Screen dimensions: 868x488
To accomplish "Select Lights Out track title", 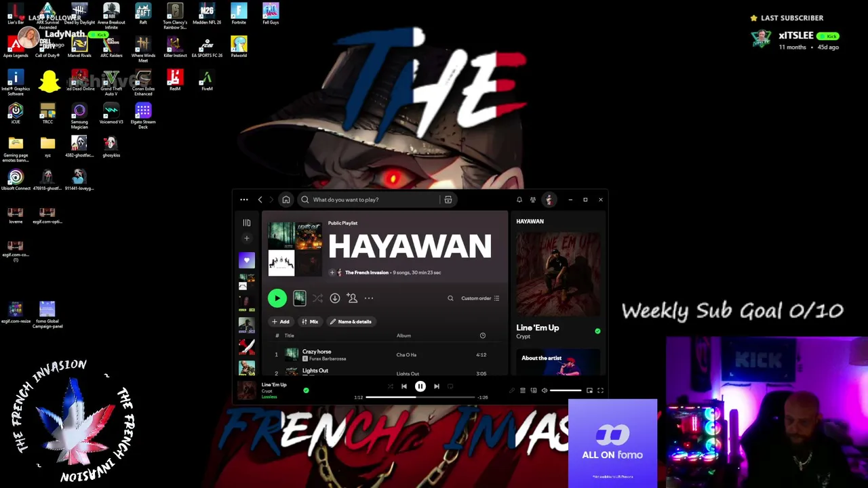I will (x=315, y=371).
